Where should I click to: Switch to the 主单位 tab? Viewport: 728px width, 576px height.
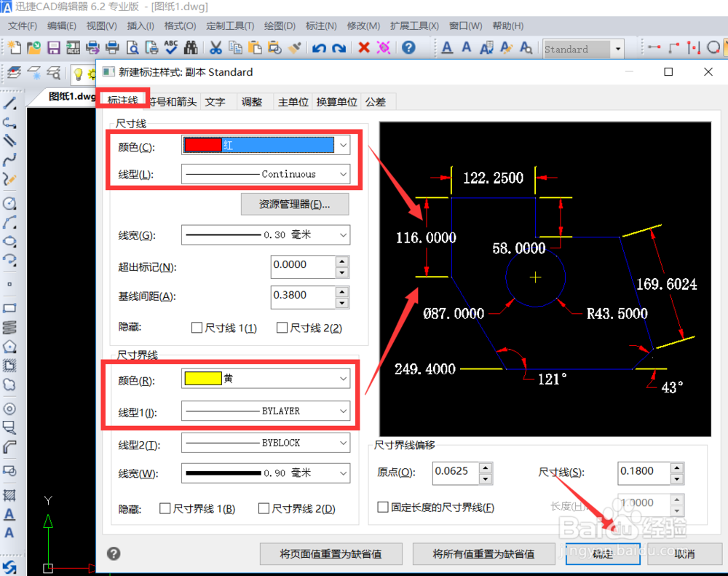pyautogui.click(x=293, y=102)
